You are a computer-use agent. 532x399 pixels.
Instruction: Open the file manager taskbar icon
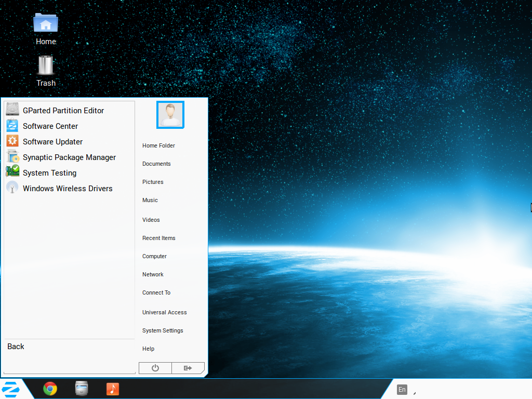(x=82, y=389)
